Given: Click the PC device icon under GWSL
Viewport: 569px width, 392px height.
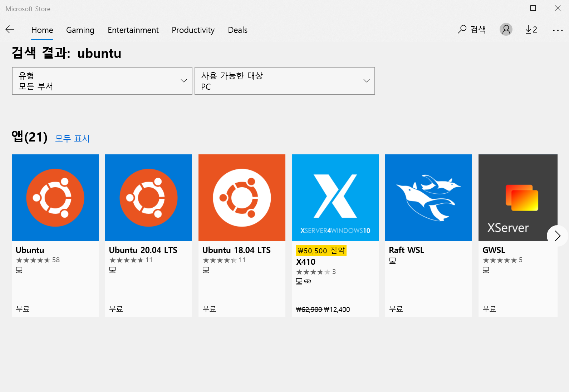Looking at the screenshot, I should pos(486,270).
